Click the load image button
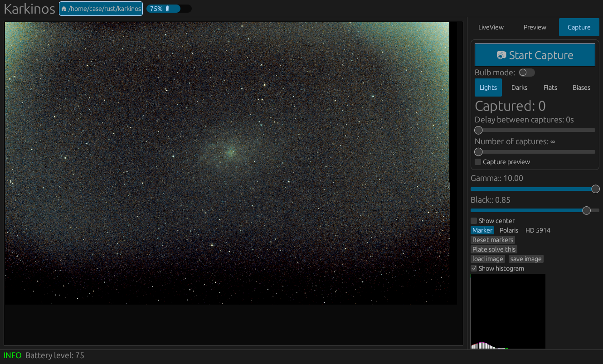603x364 pixels. (x=487, y=259)
